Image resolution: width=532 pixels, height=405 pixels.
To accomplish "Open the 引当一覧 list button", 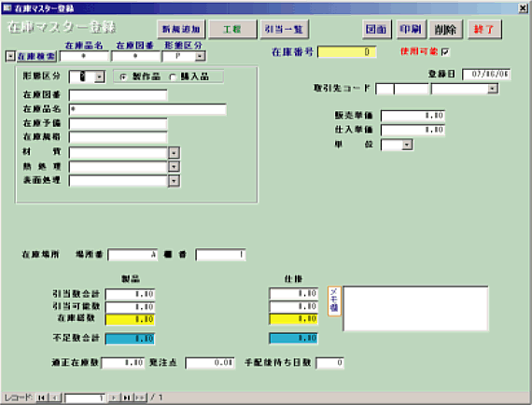I will pos(284,29).
